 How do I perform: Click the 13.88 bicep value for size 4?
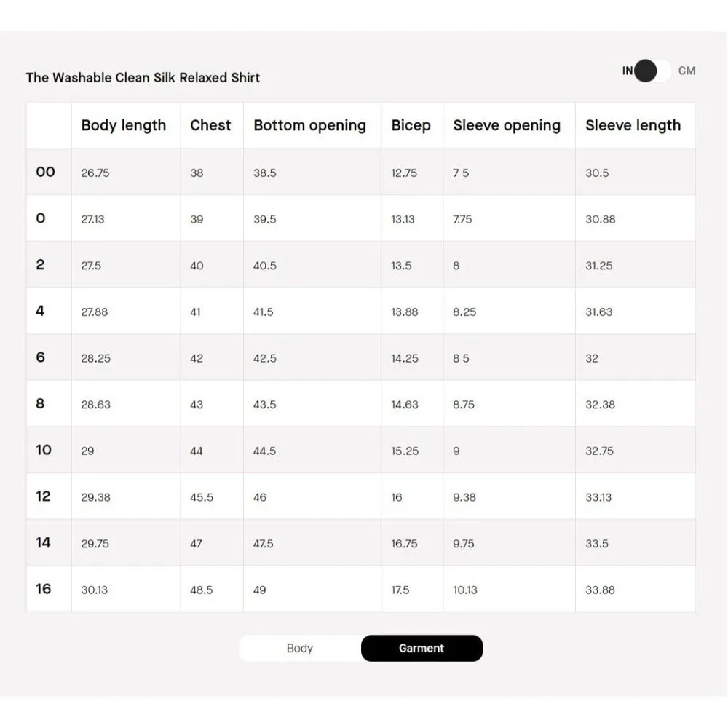click(405, 312)
